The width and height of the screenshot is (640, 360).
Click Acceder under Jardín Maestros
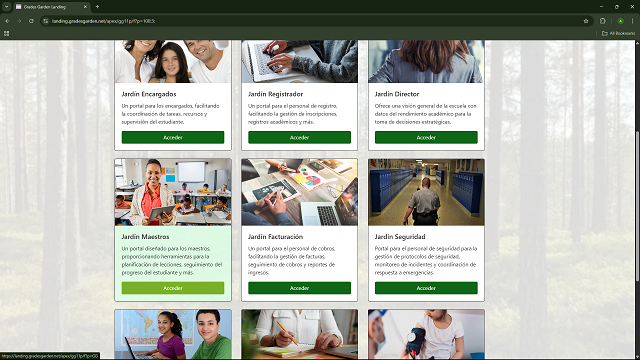173,288
